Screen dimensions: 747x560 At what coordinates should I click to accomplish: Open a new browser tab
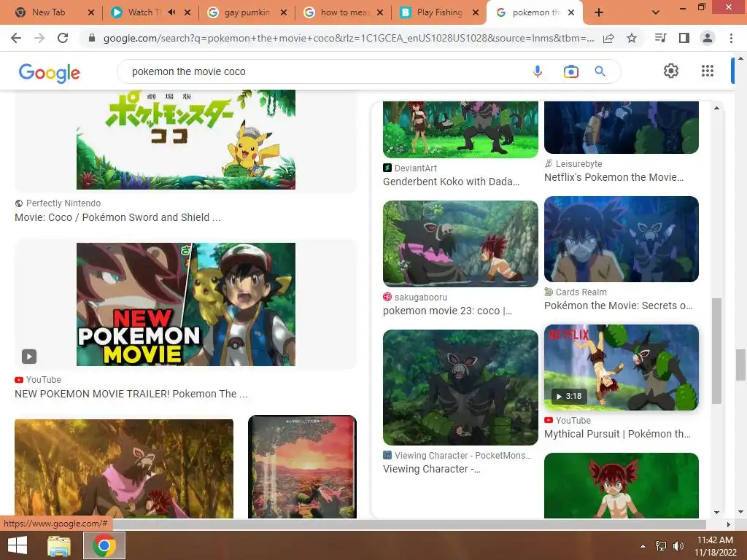599,12
